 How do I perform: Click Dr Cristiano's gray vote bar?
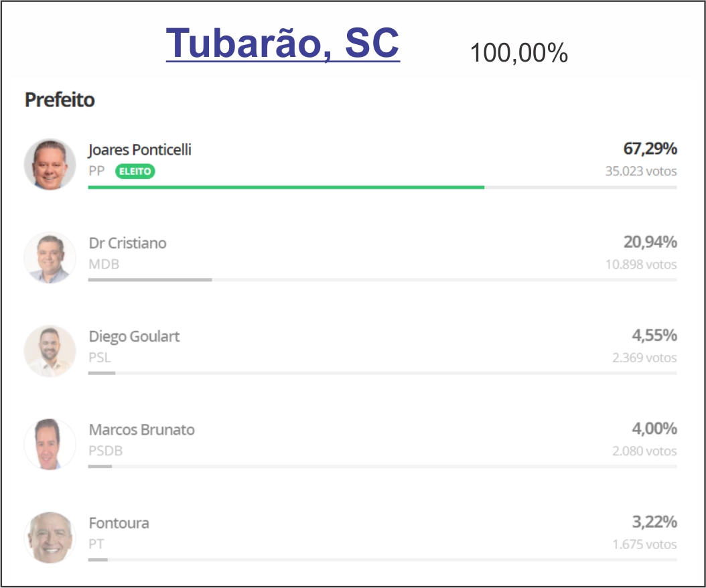click(150, 280)
